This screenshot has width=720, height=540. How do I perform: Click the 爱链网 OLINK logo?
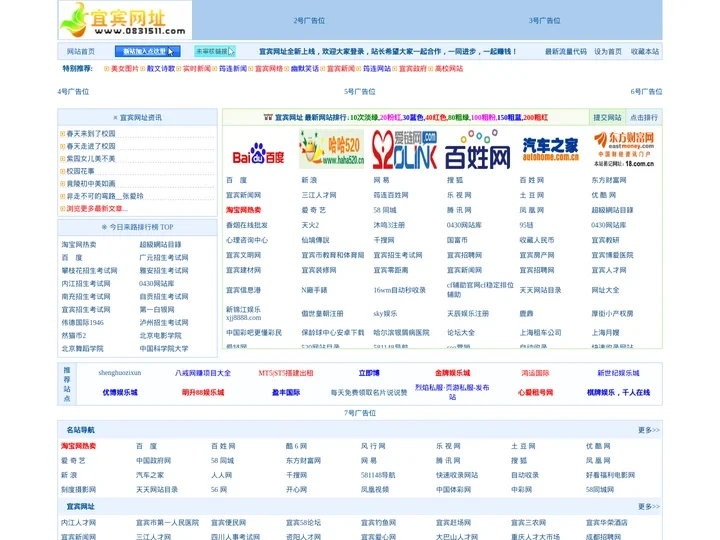[x=405, y=149]
